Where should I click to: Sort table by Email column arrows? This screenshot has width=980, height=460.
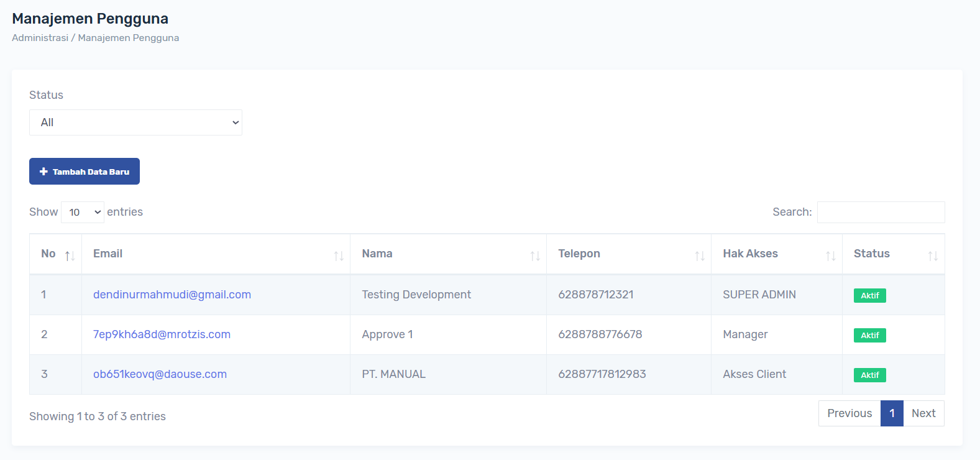click(x=338, y=255)
